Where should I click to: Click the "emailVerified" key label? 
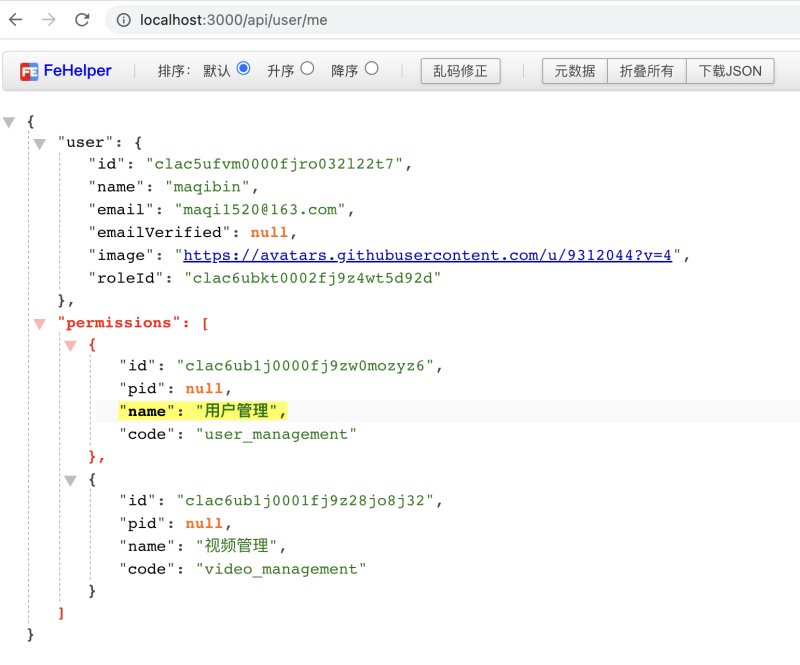point(159,233)
